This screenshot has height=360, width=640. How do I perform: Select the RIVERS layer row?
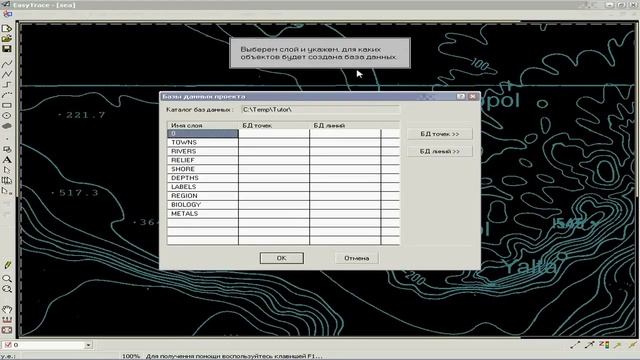[x=203, y=151]
